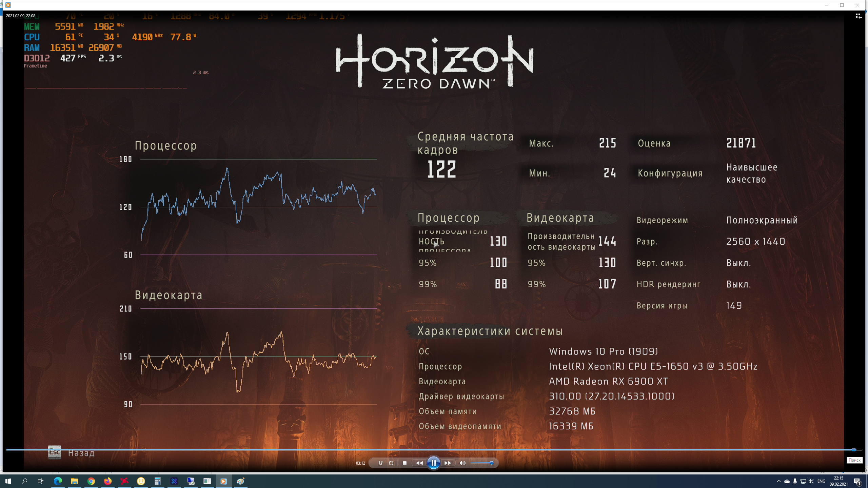The image size is (868, 488).
Task: Switch to Library view icon
Action: coord(858,16)
